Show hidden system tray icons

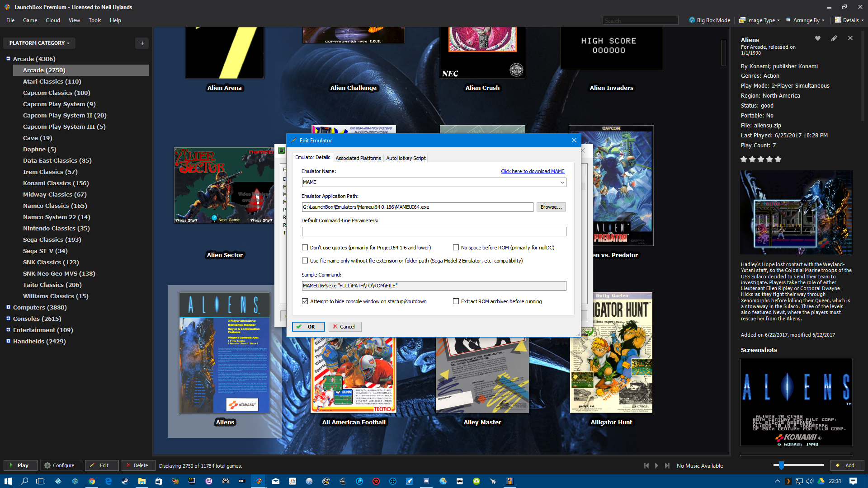[778, 481]
